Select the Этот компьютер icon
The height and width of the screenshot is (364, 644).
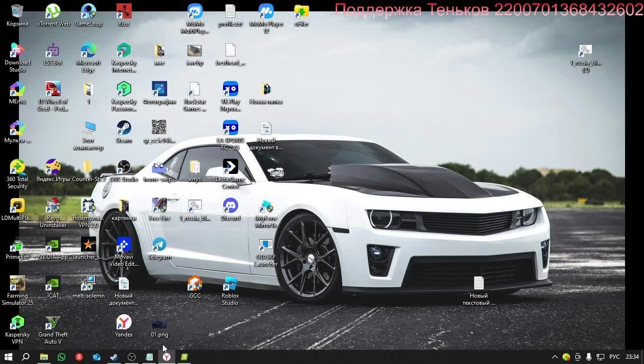89,136
